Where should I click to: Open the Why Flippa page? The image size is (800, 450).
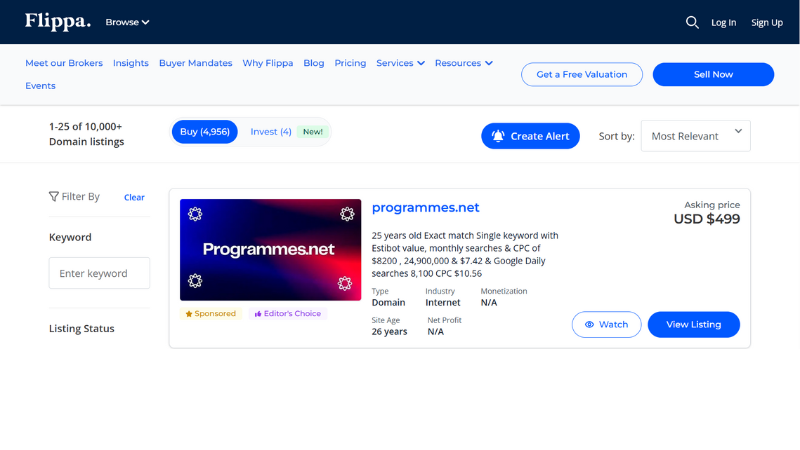click(x=267, y=63)
